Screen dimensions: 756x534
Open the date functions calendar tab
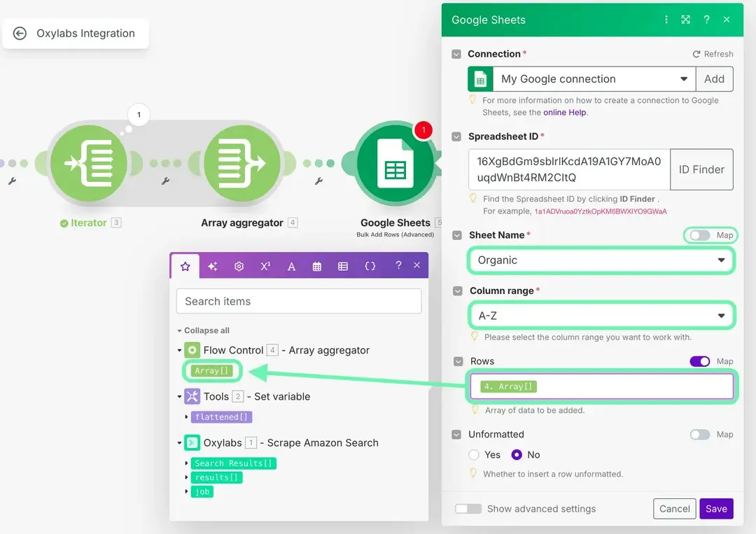(x=317, y=266)
